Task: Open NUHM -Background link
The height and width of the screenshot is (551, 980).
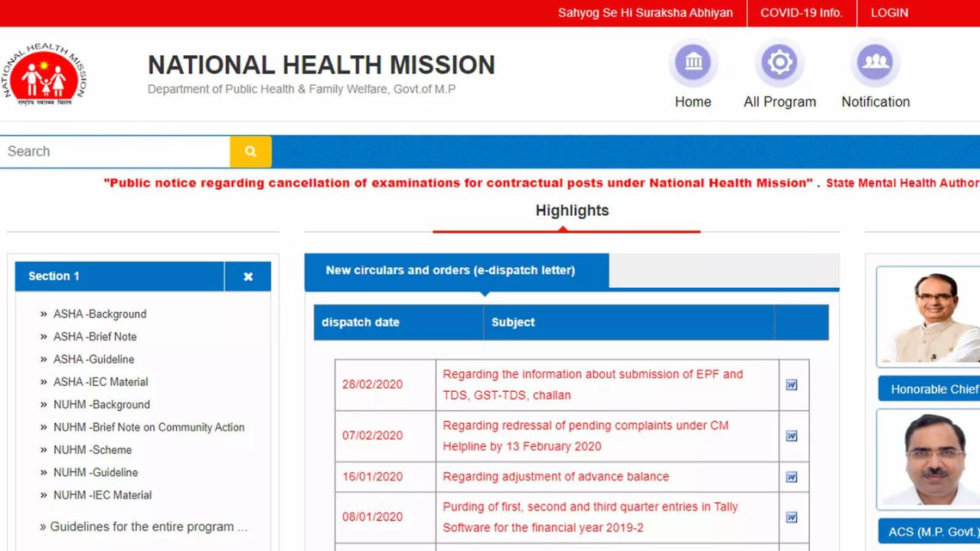Action: tap(101, 405)
